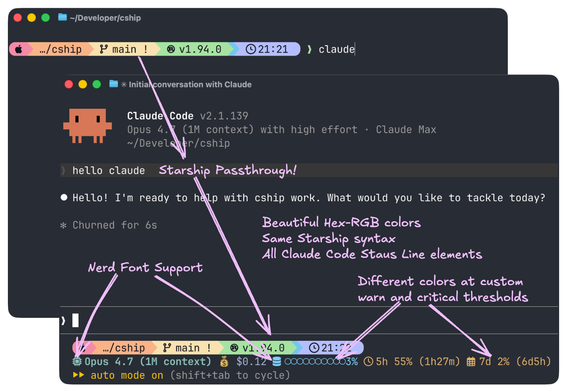The height and width of the screenshot is (392, 567).
Task: Click the Rust icon before v1.94.0 in the back terminal
Action: pyautogui.click(x=171, y=49)
